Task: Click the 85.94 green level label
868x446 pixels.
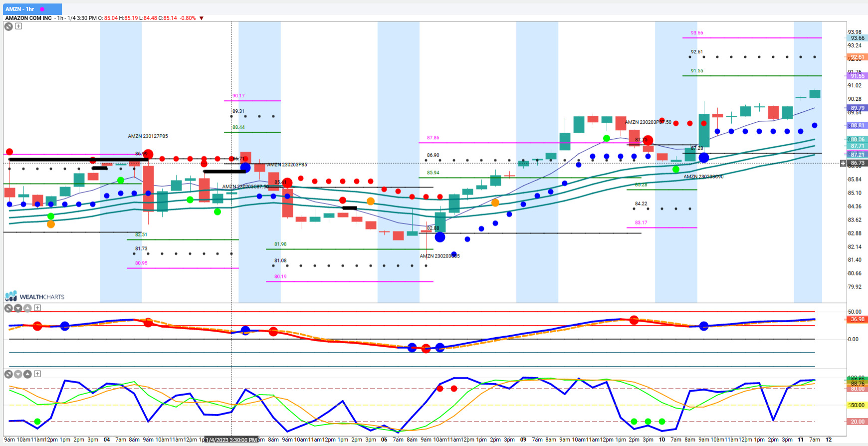Action: (x=433, y=173)
